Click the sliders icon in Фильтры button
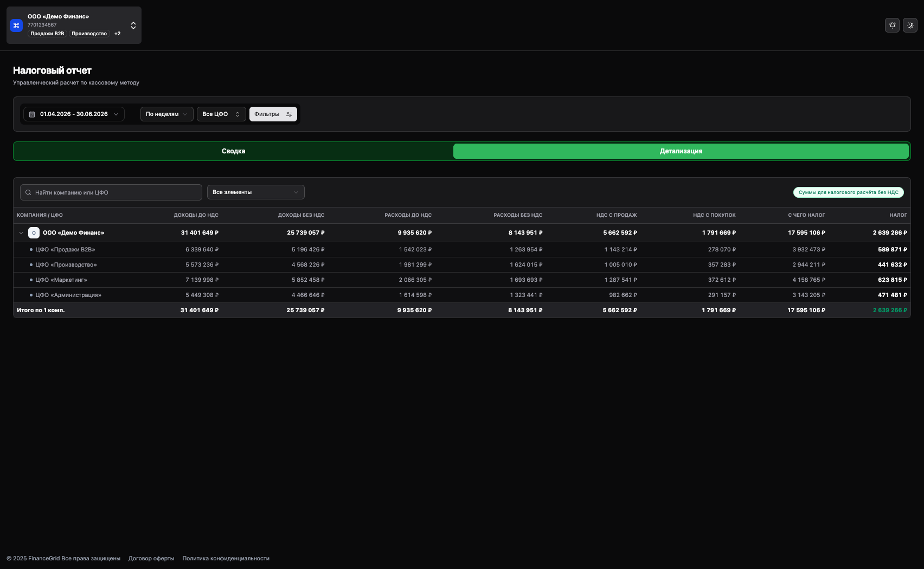 [289, 114]
